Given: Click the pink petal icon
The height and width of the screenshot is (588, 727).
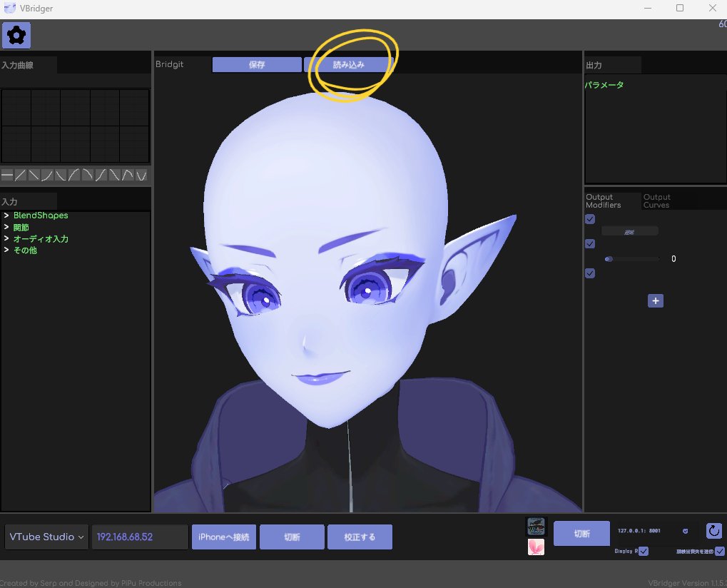Looking at the screenshot, I should coord(536,547).
